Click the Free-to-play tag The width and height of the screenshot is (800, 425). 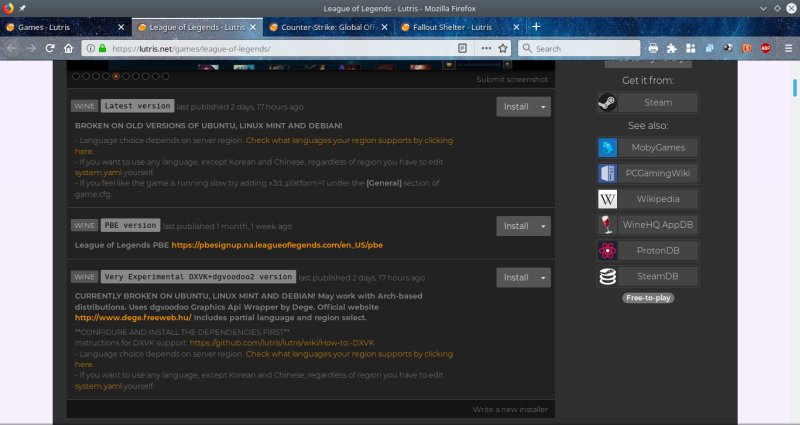pos(648,298)
